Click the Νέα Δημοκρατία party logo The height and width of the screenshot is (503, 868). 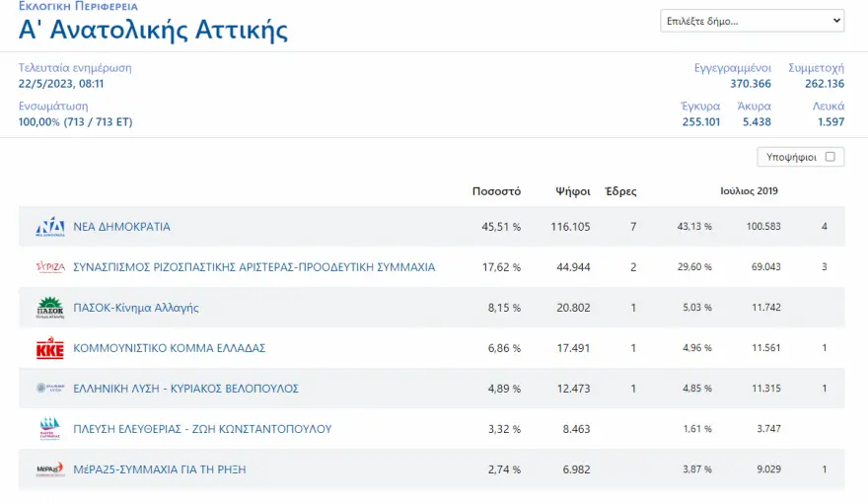point(49,227)
